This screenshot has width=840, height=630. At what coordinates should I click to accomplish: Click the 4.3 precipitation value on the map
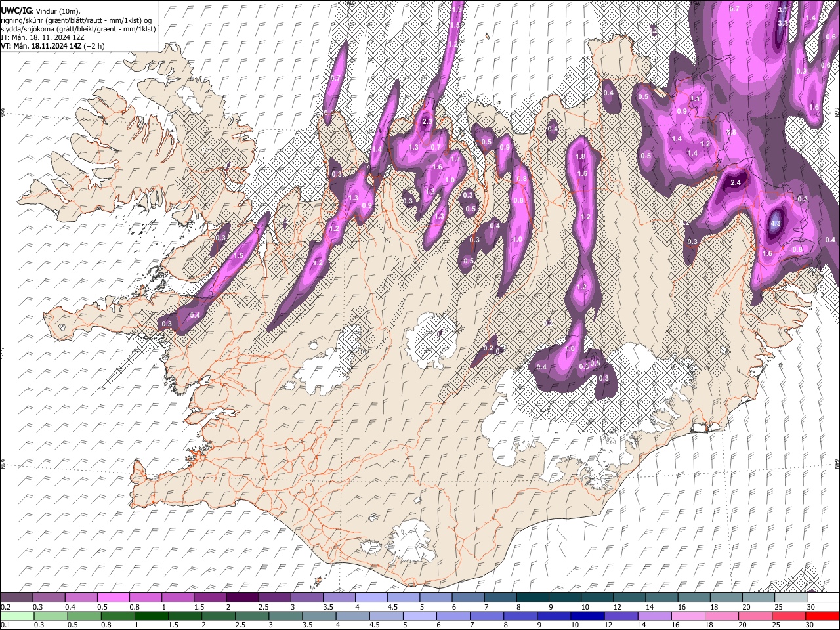click(775, 224)
